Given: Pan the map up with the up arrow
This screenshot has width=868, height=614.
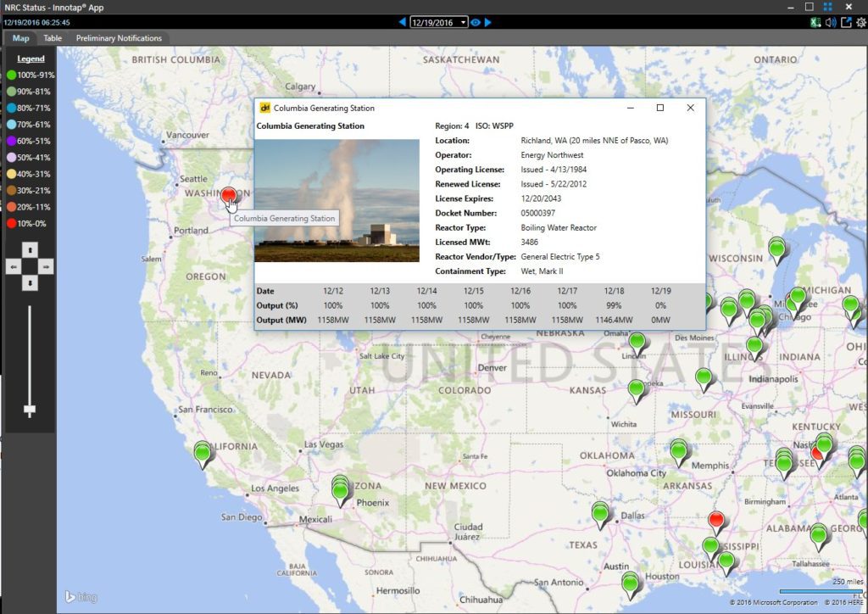Looking at the screenshot, I should (30, 250).
